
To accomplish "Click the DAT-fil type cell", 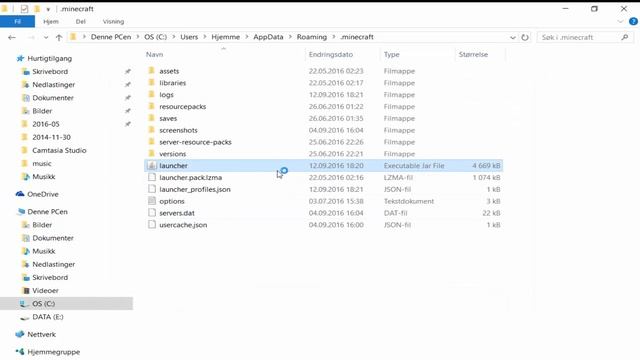I will (x=396, y=213).
